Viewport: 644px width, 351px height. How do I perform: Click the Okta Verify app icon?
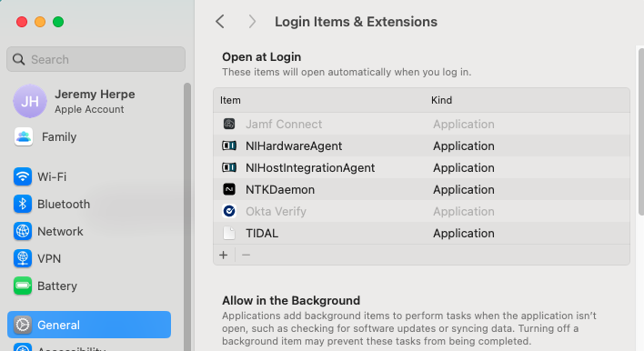point(229,211)
